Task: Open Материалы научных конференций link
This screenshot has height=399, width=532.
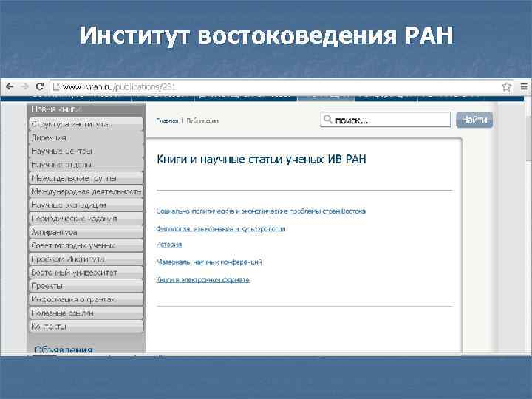Action: [209, 262]
